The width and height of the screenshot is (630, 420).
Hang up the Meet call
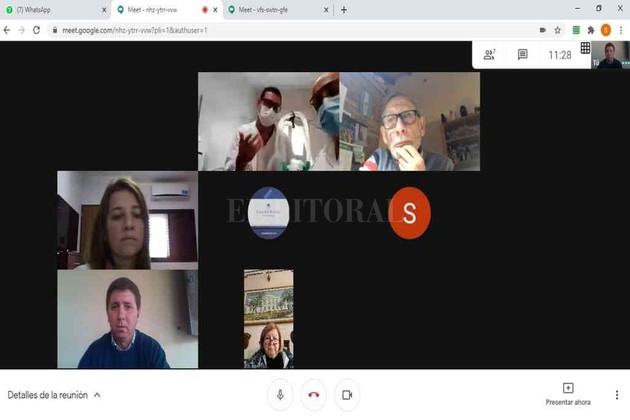(x=313, y=395)
